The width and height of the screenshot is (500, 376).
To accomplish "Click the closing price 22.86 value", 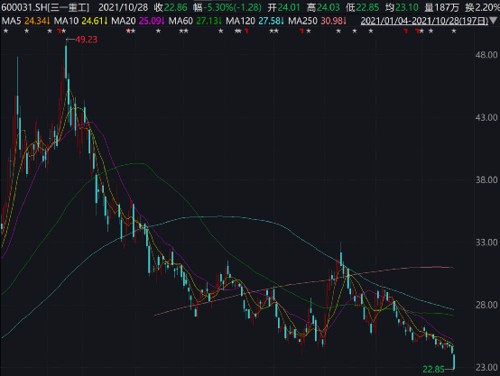I will pos(175,7).
